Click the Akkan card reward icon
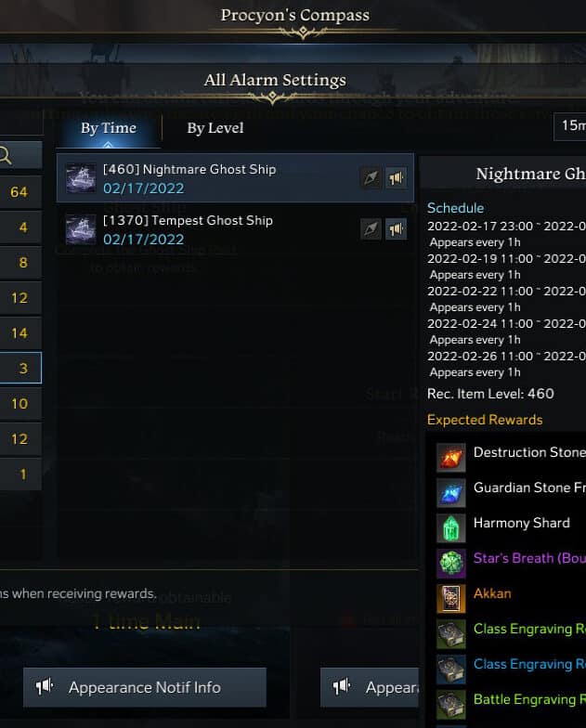The width and height of the screenshot is (586, 728). coord(451,598)
